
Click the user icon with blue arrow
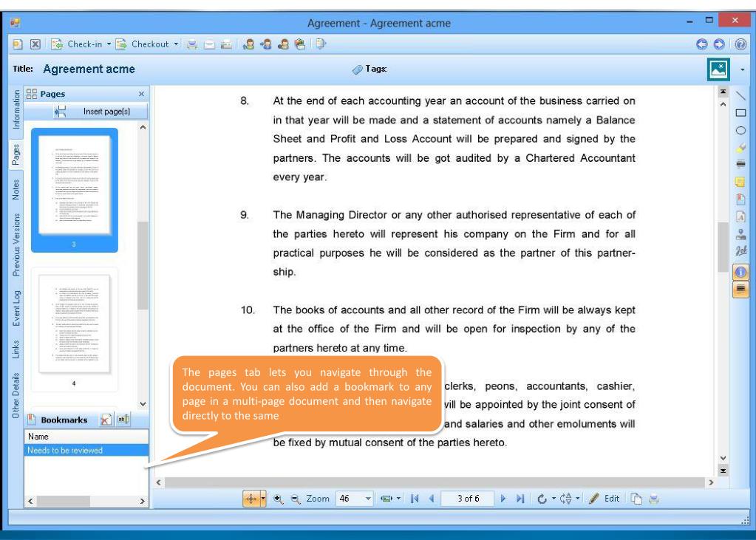[265, 44]
